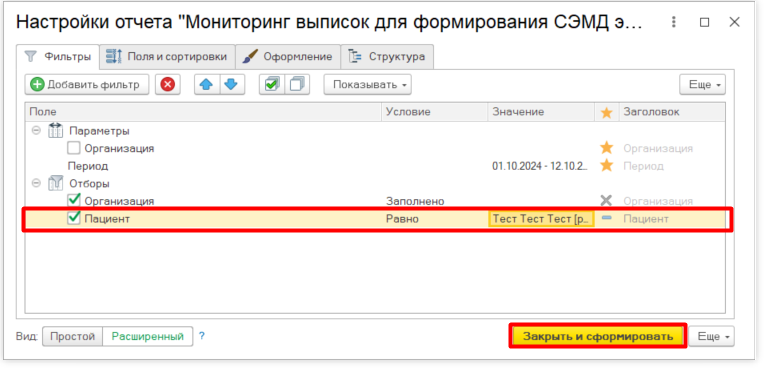Image resolution: width=768 pixels, height=368 pixels.
Task: Click dash icon in Пациент row
Action: point(606,218)
